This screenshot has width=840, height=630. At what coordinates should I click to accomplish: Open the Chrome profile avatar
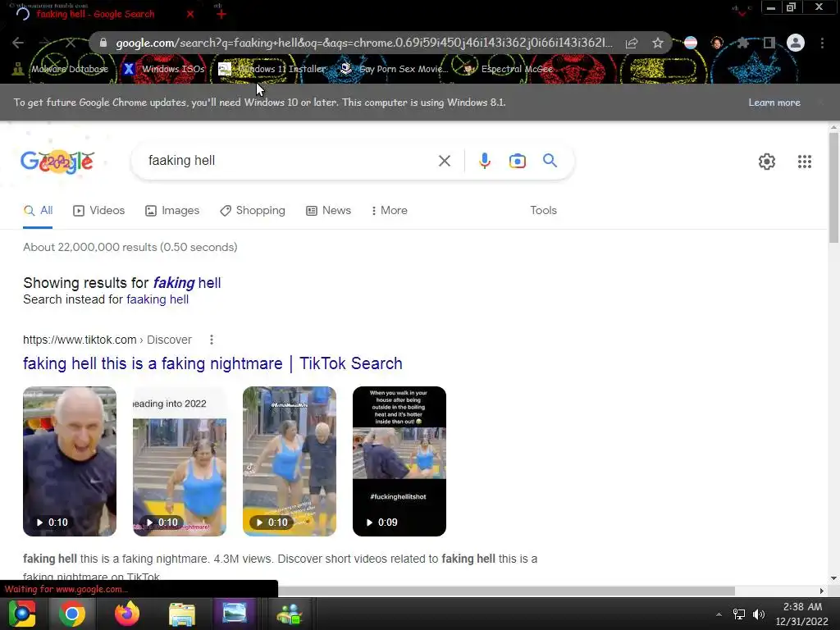tap(796, 43)
